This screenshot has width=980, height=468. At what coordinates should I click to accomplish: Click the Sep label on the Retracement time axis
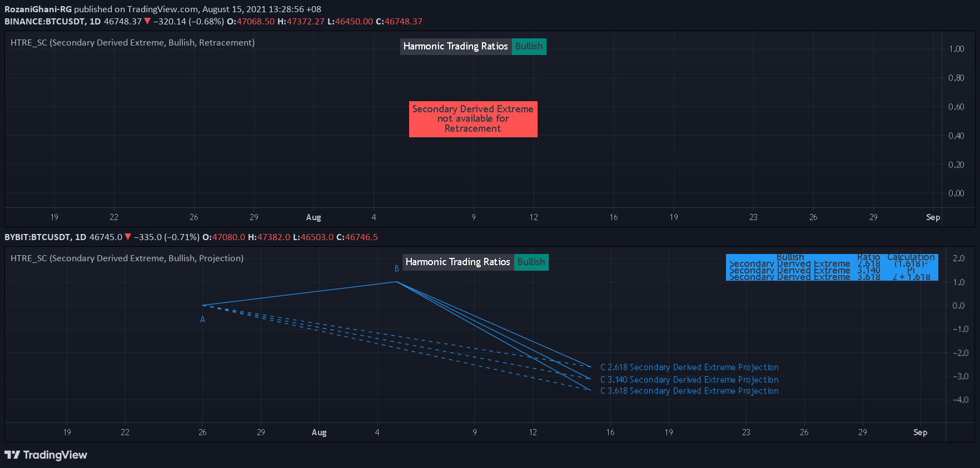coord(933,217)
